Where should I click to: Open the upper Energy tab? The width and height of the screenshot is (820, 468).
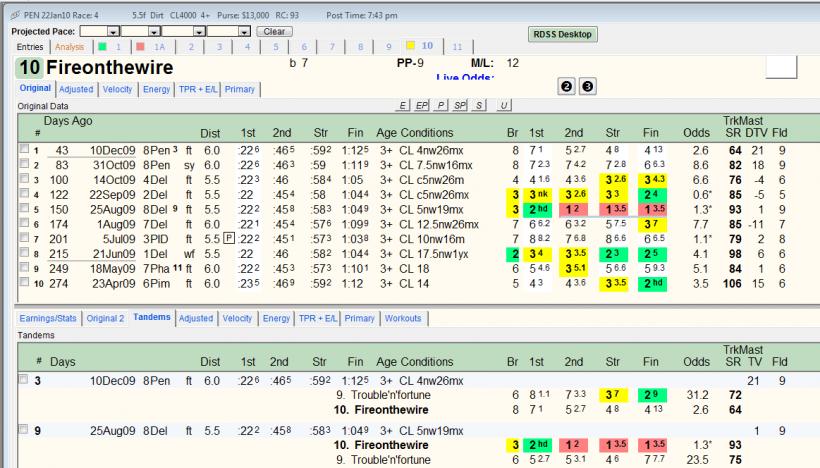156,89
